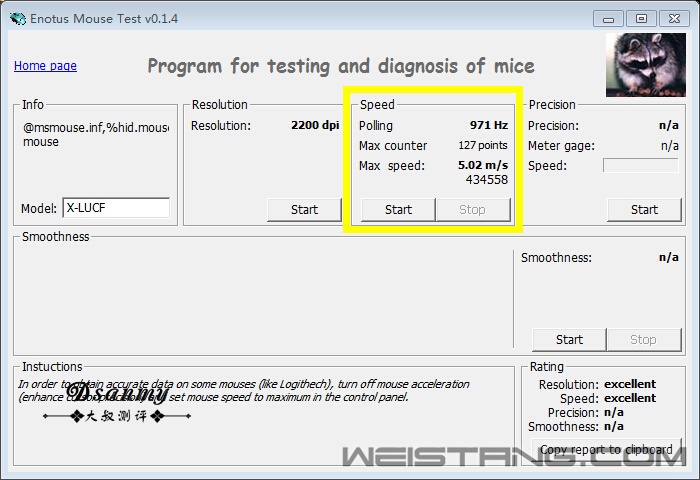The image size is (700, 480).
Task: Click the Enotus app icon in title bar
Action: 17,18
